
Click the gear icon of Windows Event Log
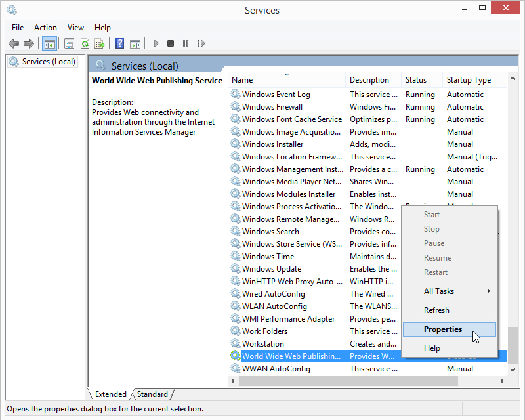[x=236, y=94]
